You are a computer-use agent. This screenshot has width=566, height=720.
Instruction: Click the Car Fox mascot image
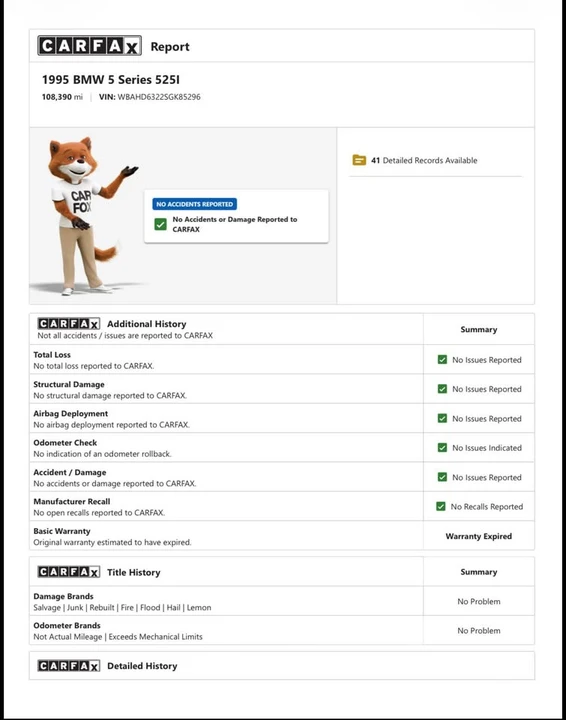(x=85, y=216)
